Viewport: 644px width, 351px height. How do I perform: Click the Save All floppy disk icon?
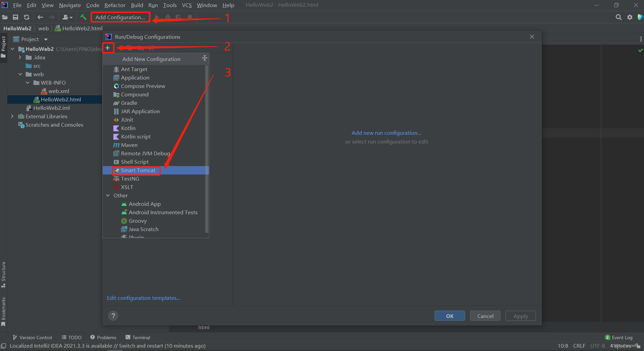point(16,17)
